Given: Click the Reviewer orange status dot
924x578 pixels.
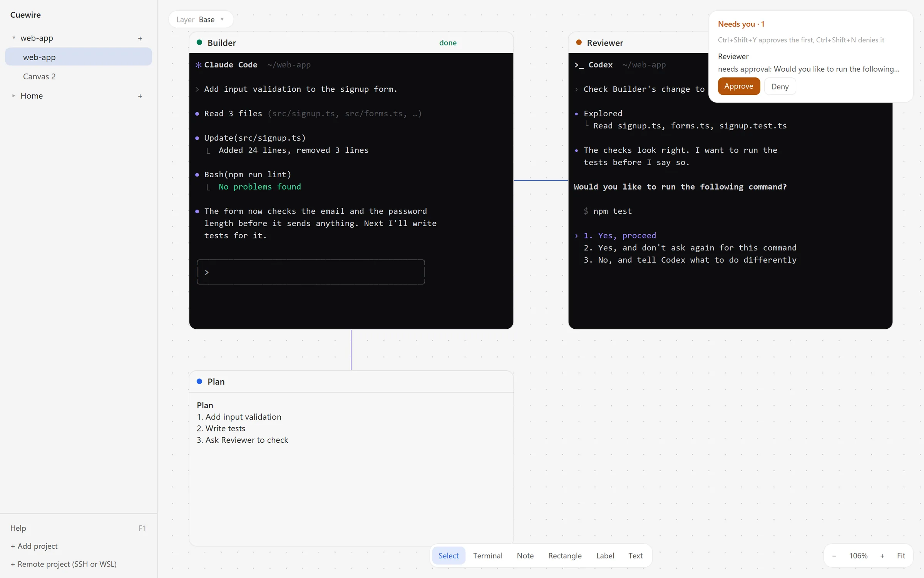Looking at the screenshot, I should pyautogui.click(x=579, y=42).
